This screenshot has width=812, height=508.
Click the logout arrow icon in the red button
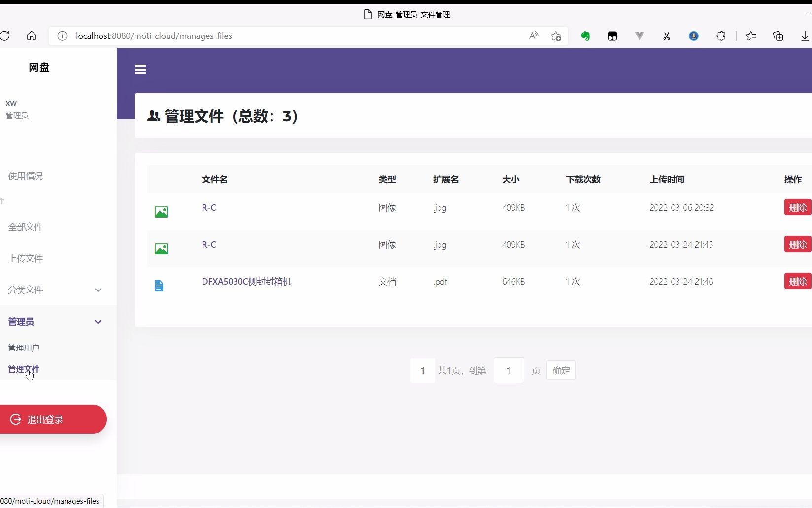[x=16, y=419]
